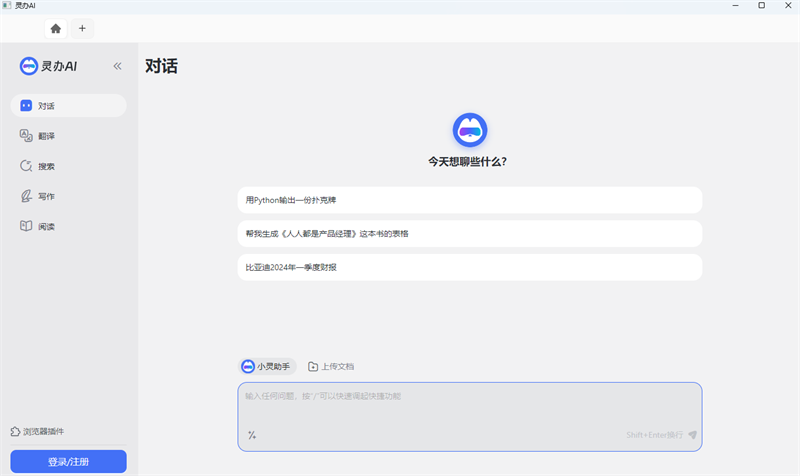Click the quick command slash icon
Viewport: 800px width, 476px height.
(252, 435)
